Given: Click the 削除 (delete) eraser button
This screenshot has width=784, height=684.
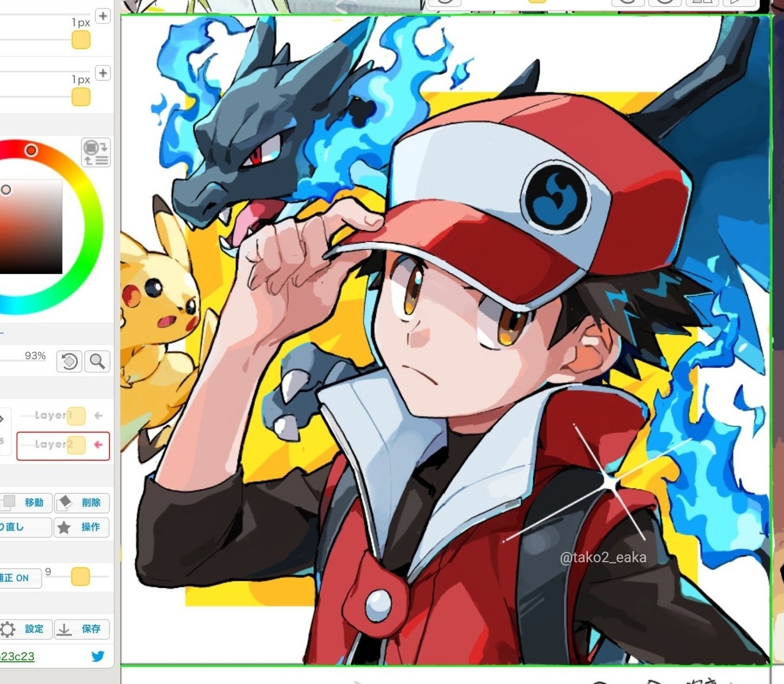Looking at the screenshot, I should [82, 502].
